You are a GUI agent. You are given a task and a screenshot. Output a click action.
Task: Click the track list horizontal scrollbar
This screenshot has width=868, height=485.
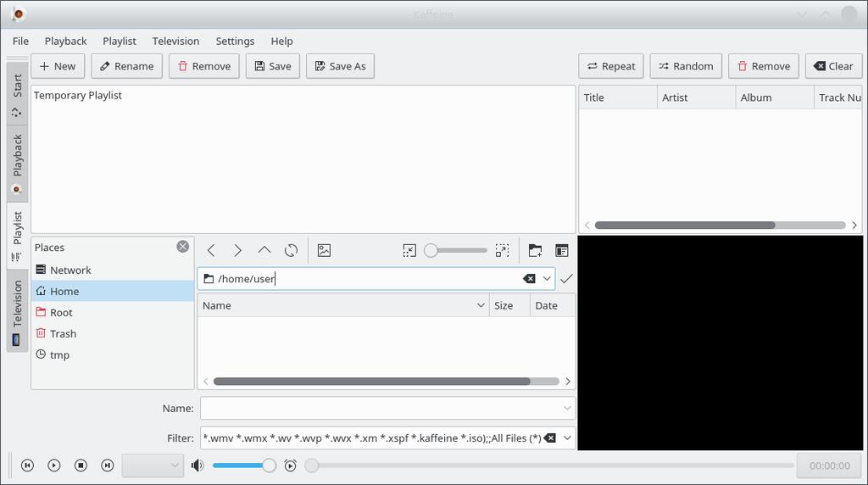(721, 226)
